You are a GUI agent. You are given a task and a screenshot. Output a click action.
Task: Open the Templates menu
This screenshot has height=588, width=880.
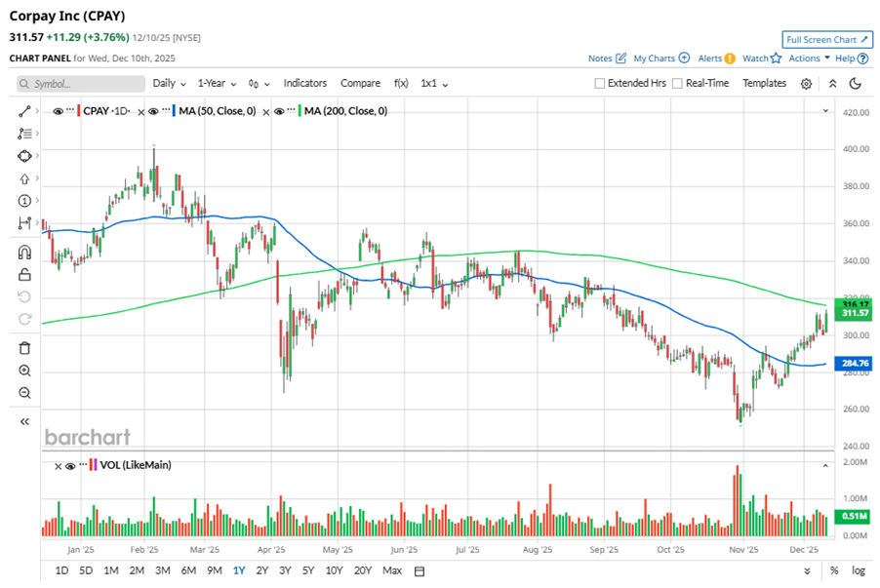pos(764,83)
